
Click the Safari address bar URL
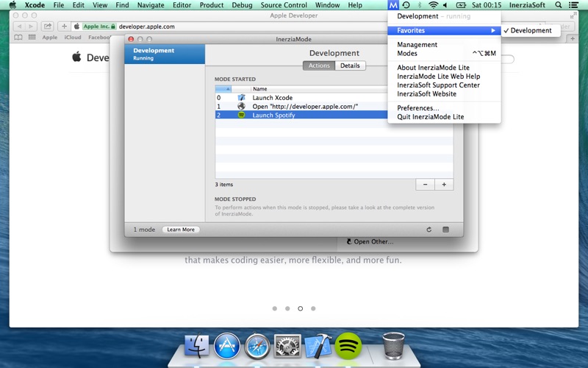click(x=146, y=26)
